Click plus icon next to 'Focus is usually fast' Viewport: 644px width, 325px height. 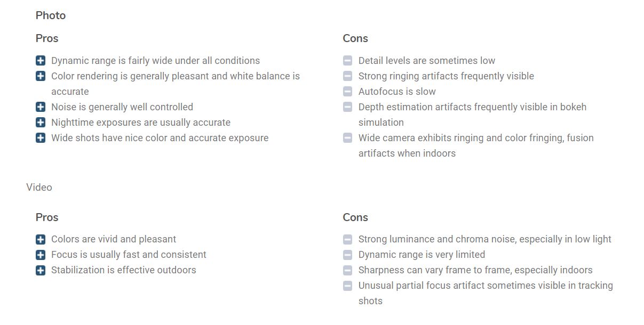point(41,255)
